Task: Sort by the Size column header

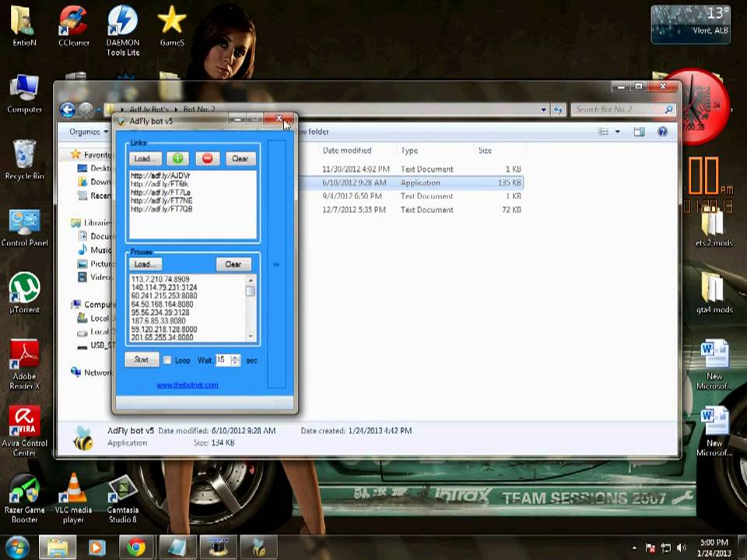Action: (x=485, y=150)
